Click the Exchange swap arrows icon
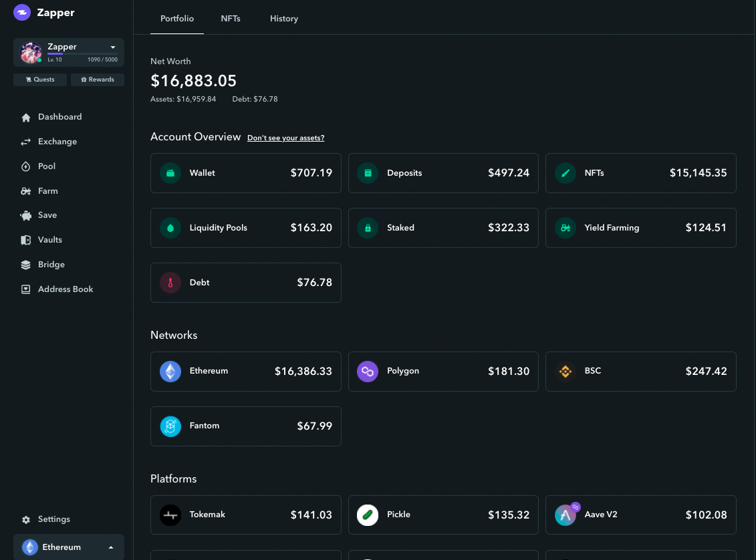Viewport: 756px width, 560px height. click(x=26, y=142)
